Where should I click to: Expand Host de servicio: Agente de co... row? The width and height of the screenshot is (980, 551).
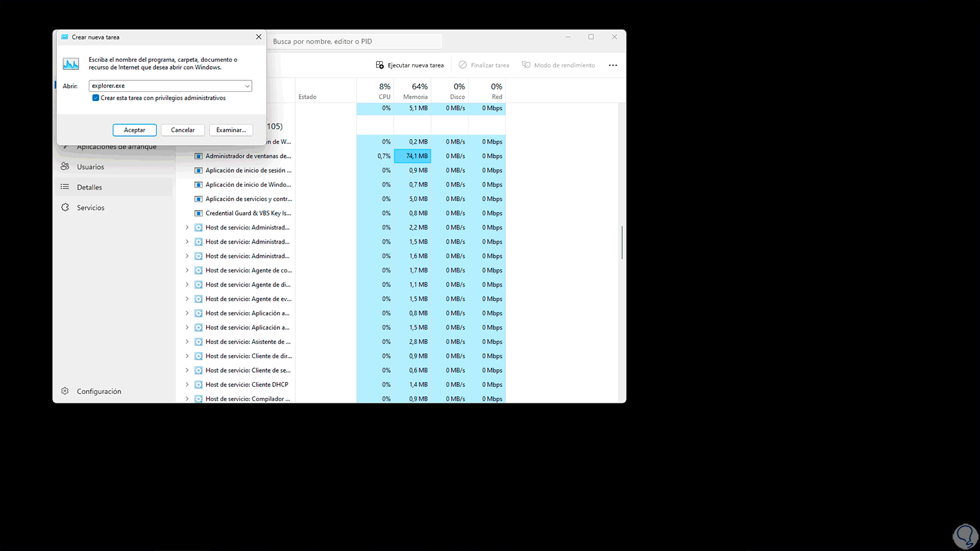click(187, 270)
